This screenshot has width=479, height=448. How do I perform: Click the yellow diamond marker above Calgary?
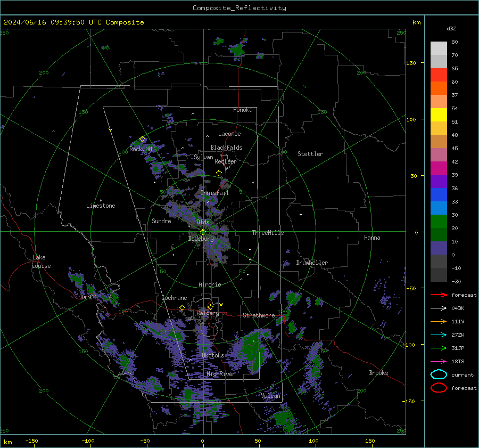[210, 307]
